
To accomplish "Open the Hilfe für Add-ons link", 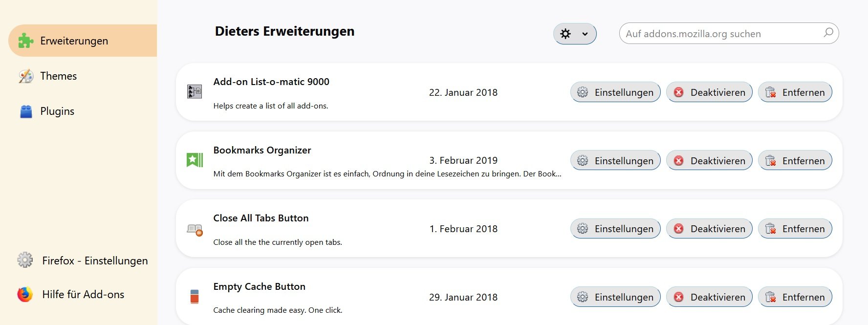I will point(83,294).
